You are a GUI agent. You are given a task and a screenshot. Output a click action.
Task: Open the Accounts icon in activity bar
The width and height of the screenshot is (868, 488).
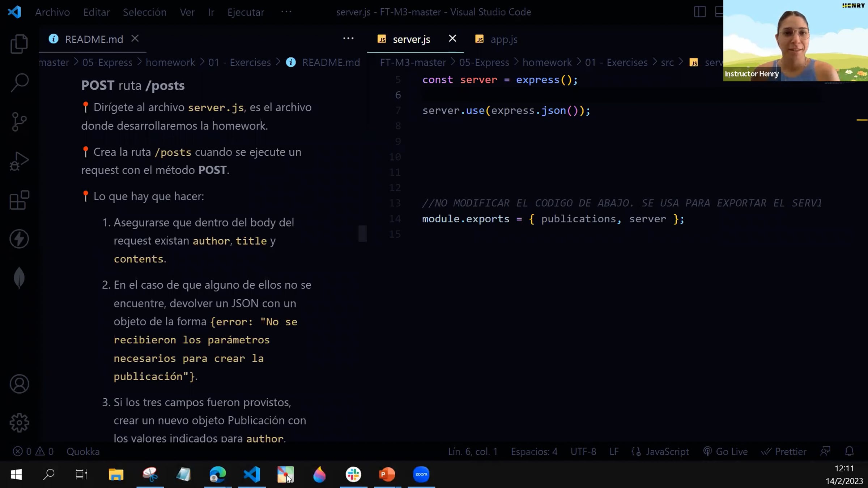pyautogui.click(x=19, y=384)
